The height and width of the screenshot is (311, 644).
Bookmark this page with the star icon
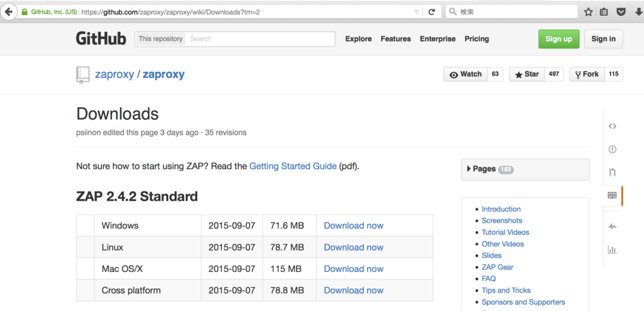click(588, 12)
